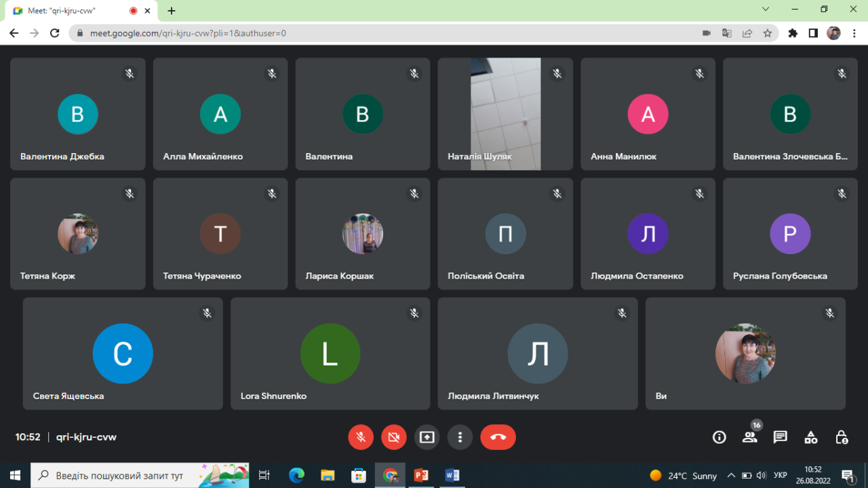
Task: Toggle the camera off button
Action: coord(394,437)
